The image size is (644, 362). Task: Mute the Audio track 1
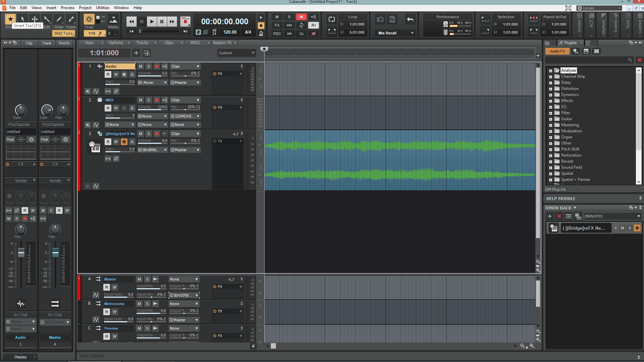[141, 66]
